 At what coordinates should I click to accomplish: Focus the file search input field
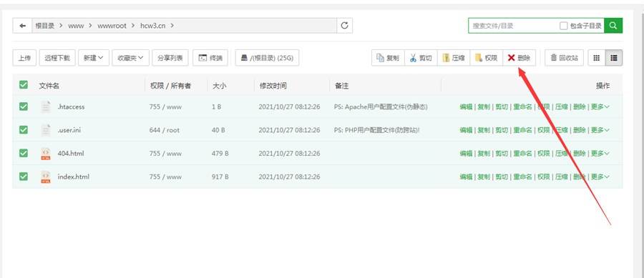pyautogui.click(x=513, y=26)
